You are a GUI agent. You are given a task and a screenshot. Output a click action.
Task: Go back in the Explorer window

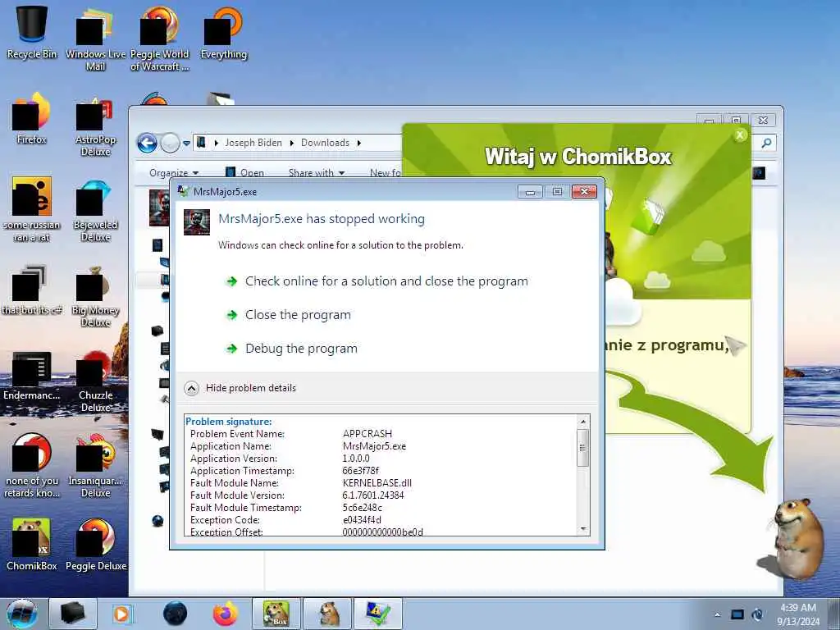(147, 143)
